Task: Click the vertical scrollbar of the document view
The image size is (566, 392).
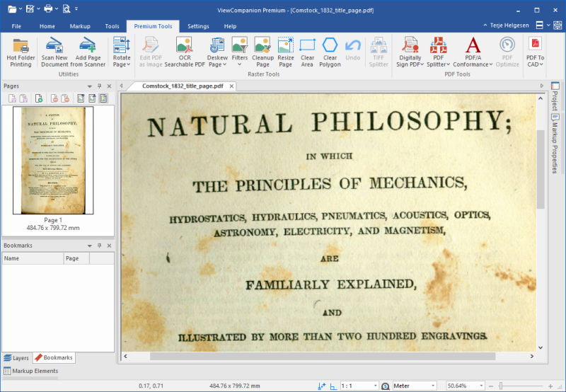Action: tap(541, 169)
